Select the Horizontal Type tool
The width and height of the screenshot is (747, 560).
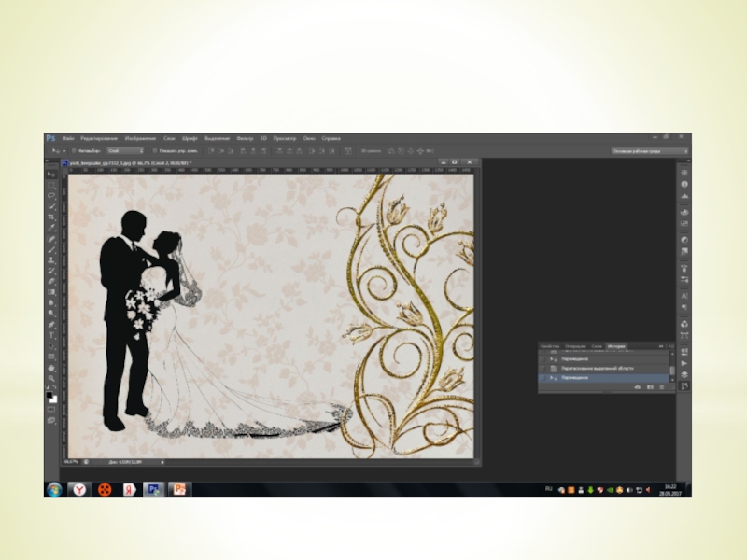51,335
